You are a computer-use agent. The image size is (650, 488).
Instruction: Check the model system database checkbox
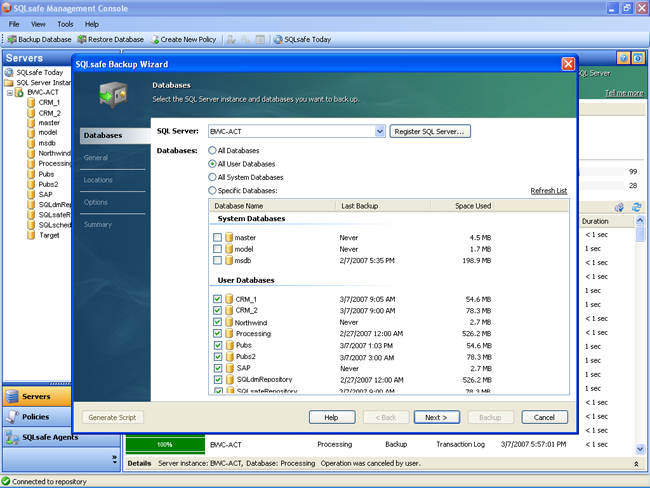[217, 249]
